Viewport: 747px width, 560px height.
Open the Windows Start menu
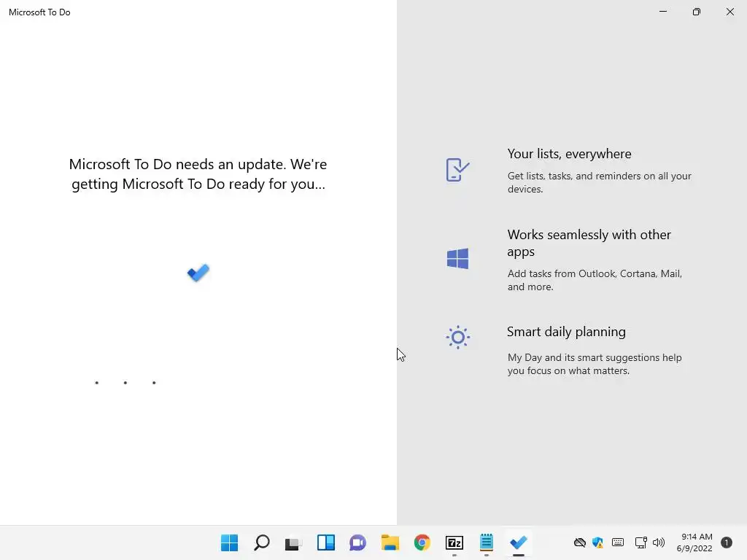pyautogui.click(x=229, y=542)
